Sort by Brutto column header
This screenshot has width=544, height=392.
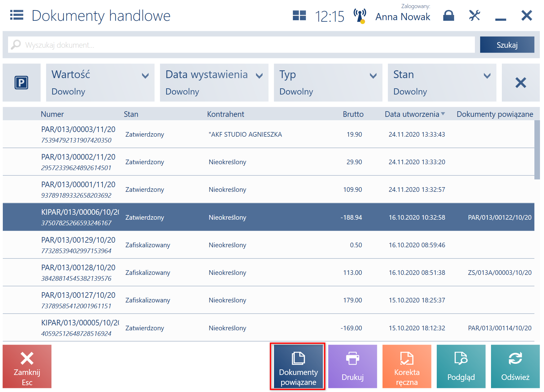click(x=353, y=114)
